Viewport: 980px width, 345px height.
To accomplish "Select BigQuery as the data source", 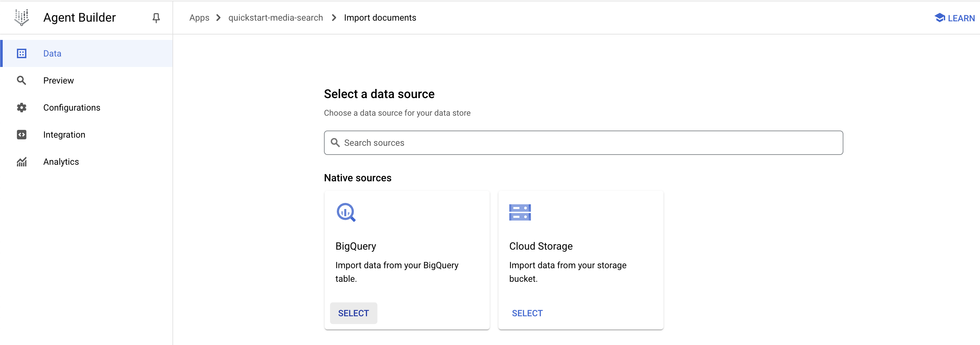I will (x=353, y=313).
